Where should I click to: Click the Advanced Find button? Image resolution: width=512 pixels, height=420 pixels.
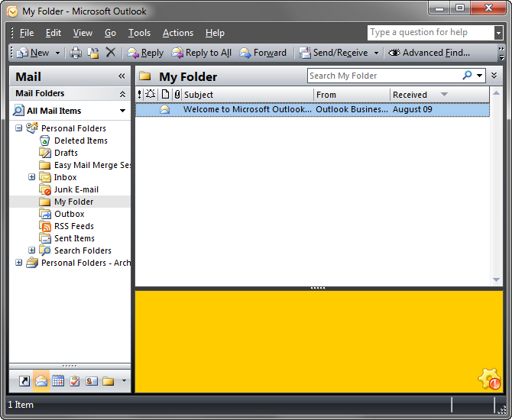coord(429,53)
